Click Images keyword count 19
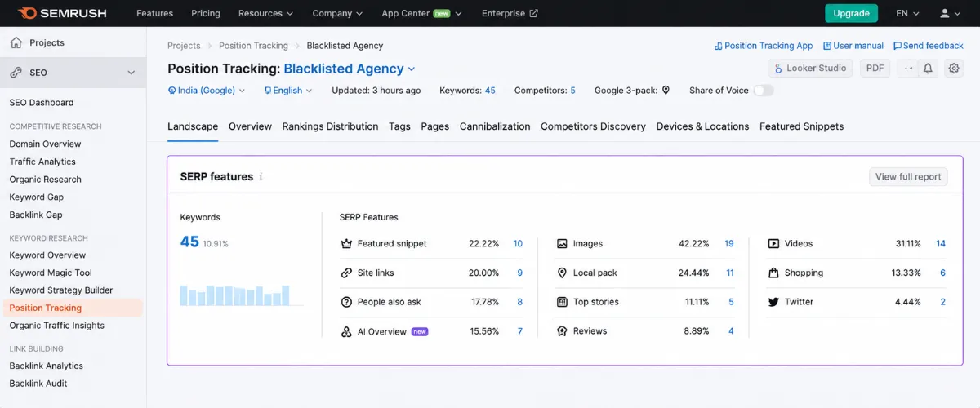 click(x=729, y=243)
